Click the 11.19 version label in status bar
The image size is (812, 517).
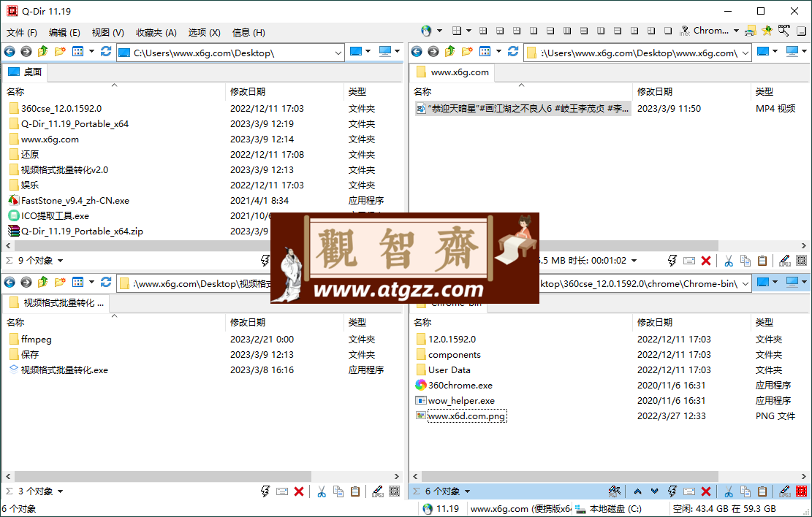click(441, 509)
